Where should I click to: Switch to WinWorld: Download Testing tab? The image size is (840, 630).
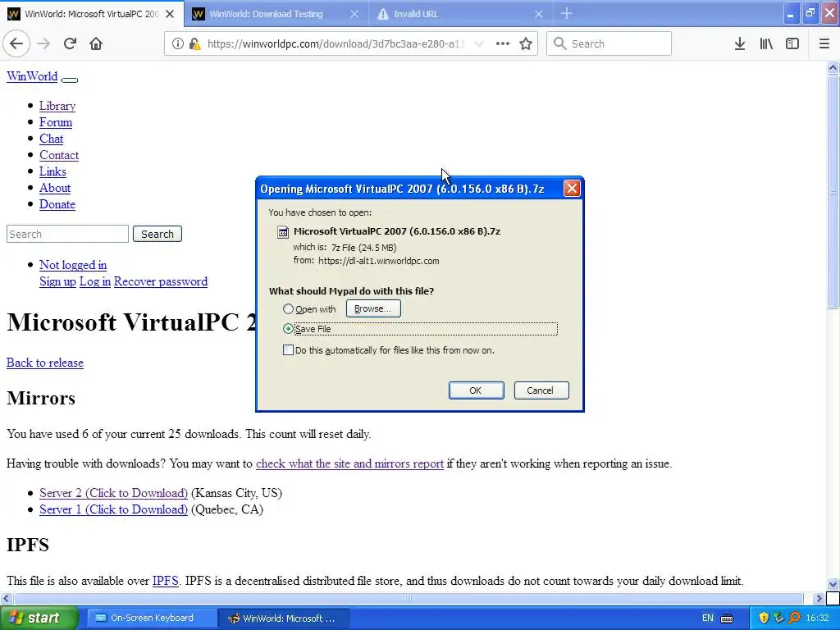pos(276,14)
